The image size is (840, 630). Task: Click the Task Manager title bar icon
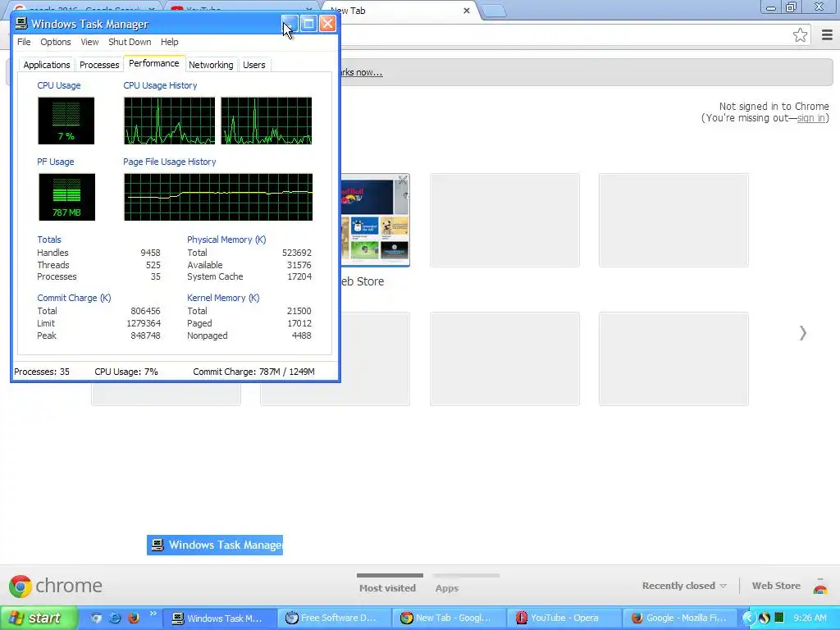click(x=21, y=24)
